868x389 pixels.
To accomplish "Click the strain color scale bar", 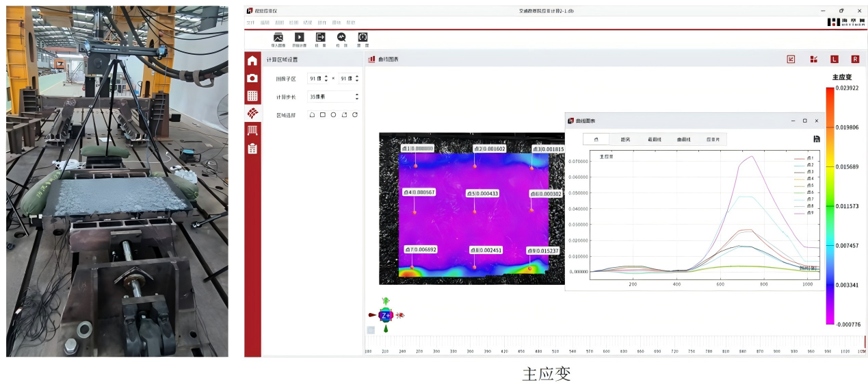I will pos(830,205).
